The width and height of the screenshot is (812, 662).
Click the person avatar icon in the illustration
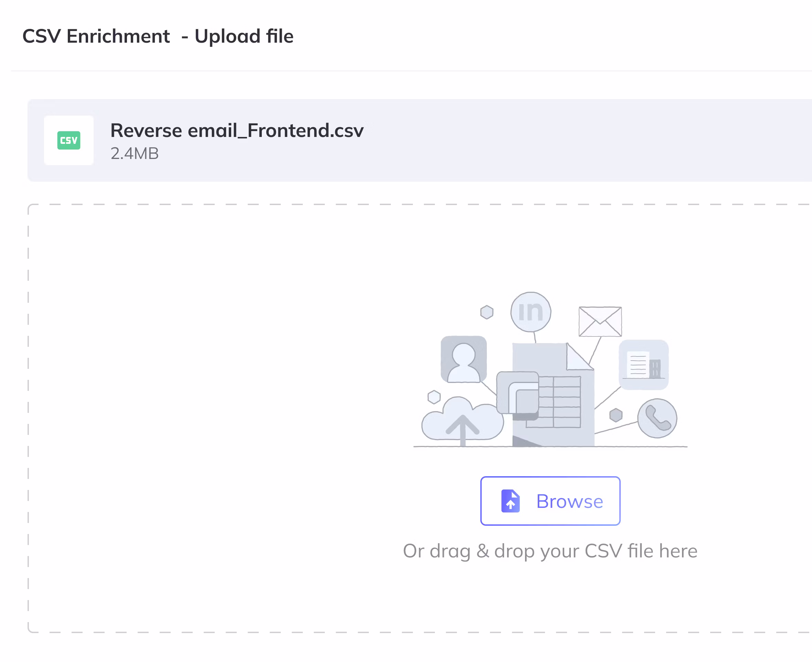coord(463,359)
